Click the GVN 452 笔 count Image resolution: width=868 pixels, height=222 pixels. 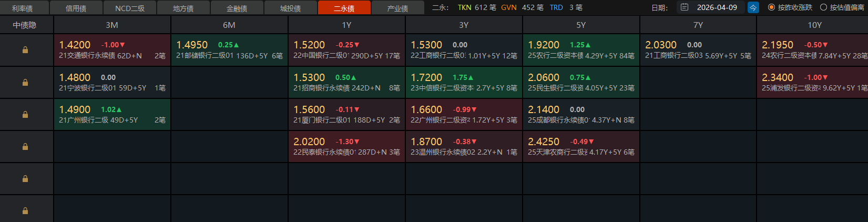[x=522, y=7]
